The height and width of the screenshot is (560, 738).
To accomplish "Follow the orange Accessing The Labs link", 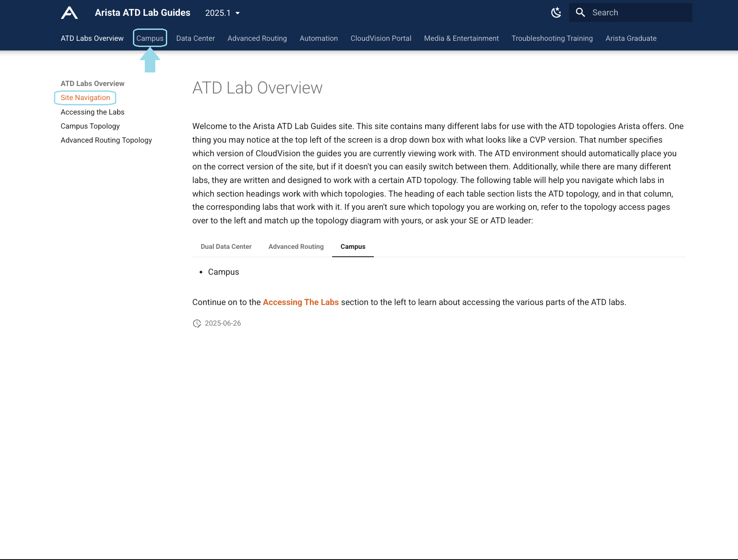I will [301, 302].
